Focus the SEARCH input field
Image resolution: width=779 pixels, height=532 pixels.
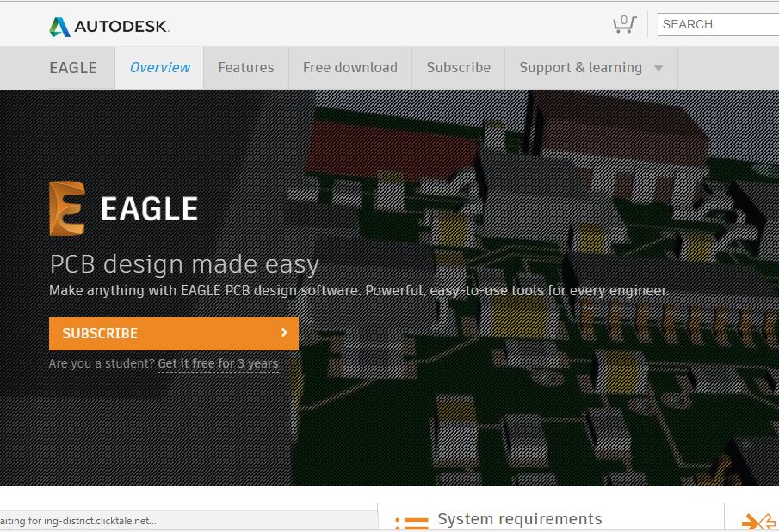tap(718, 24)
